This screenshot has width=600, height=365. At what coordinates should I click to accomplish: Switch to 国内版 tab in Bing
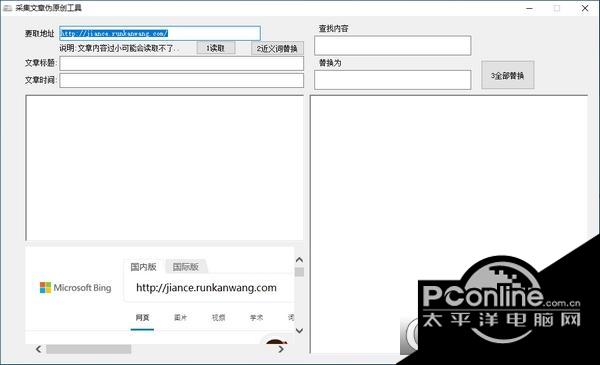tap(143, 267)
